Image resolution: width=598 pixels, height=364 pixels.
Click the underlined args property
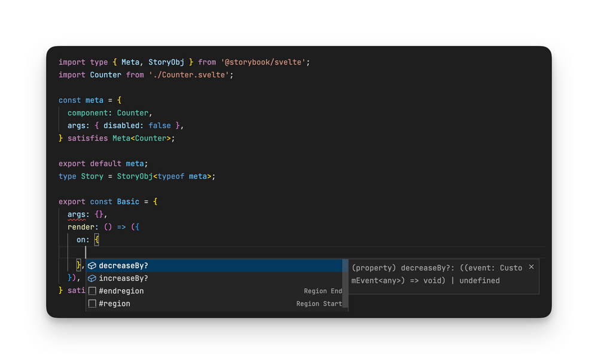[x=77, y=214]
